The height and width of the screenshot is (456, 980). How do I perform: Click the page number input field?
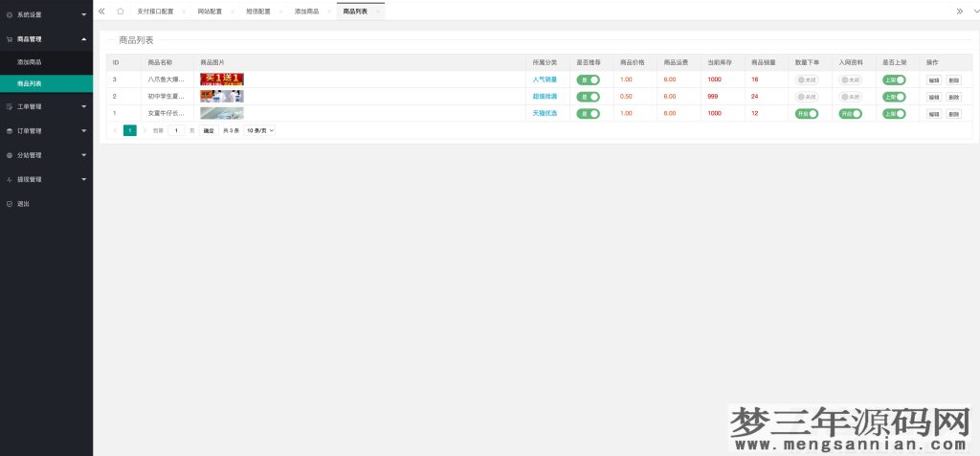176,130
